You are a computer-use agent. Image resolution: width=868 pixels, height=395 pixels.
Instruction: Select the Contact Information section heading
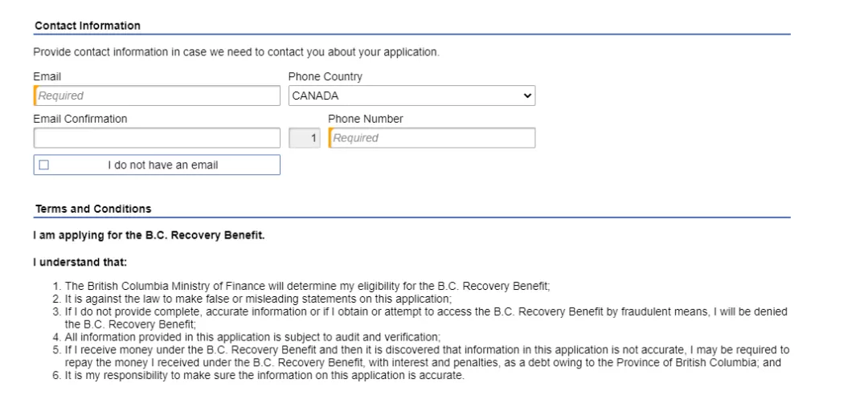tap(88, 26)
